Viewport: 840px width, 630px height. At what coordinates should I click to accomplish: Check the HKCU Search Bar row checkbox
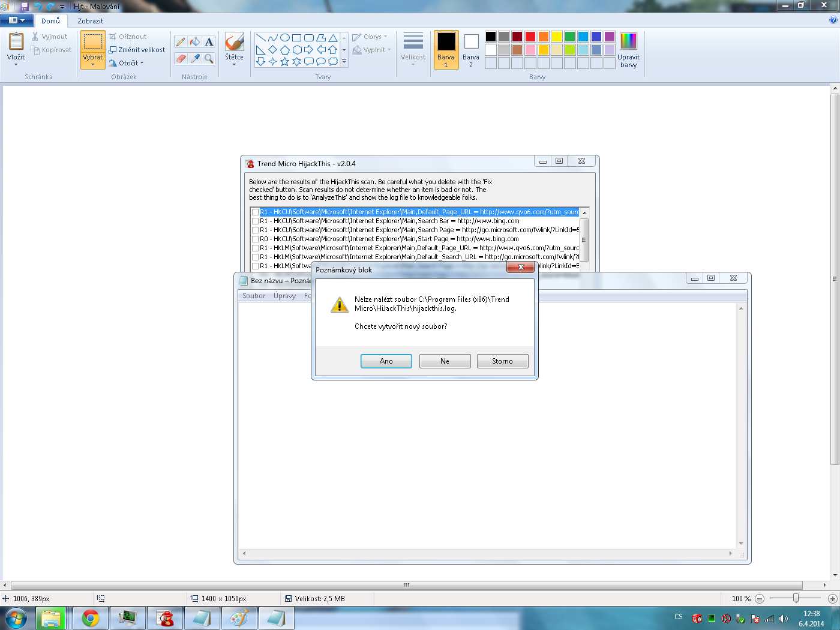coord(256,221)
